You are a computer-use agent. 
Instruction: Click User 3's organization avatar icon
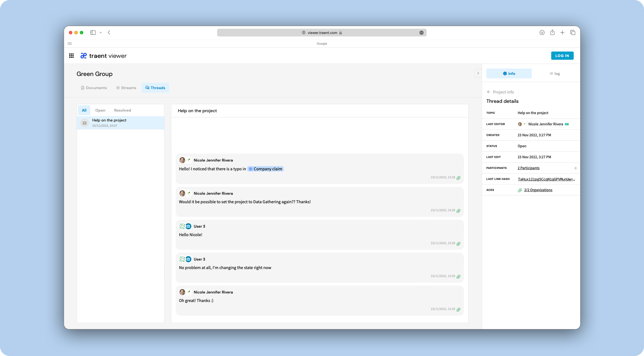click(x=188, y=226)
